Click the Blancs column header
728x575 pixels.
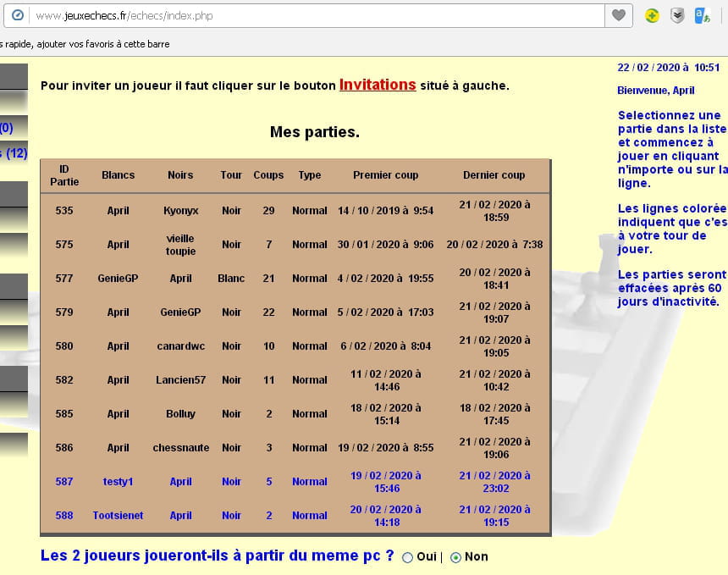[118, 175]
